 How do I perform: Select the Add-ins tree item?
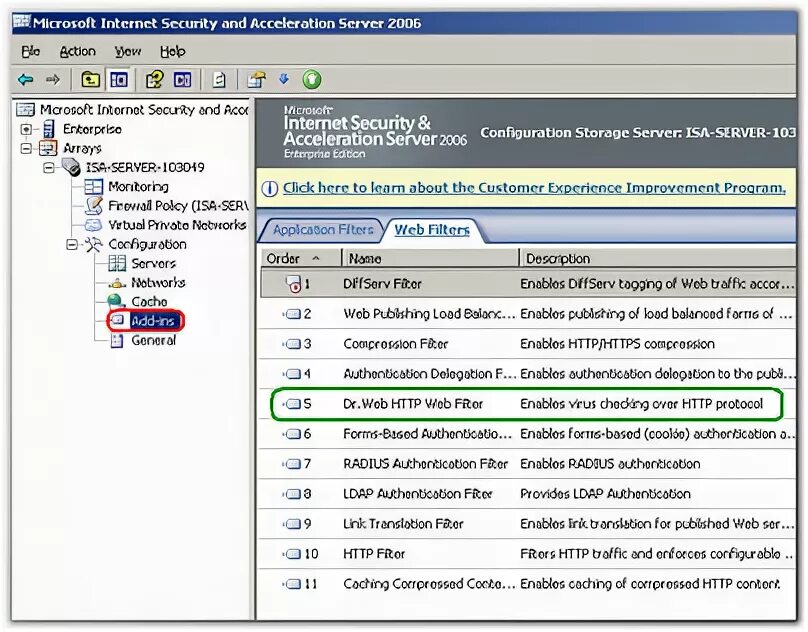pos(153,321)
